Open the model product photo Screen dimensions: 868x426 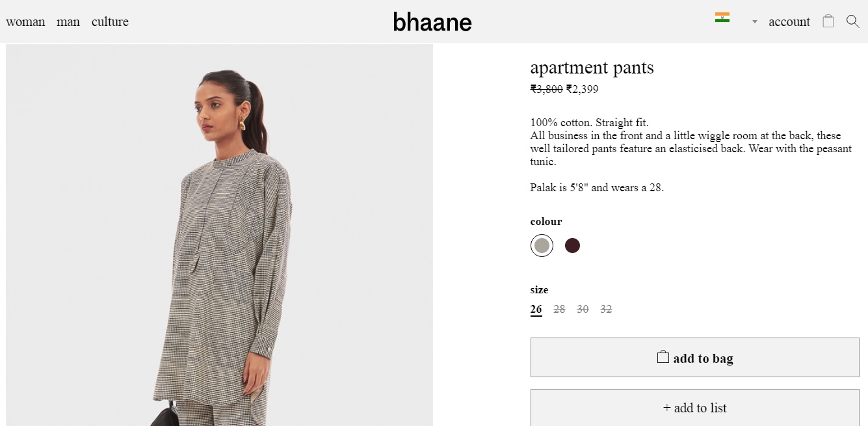220,235
